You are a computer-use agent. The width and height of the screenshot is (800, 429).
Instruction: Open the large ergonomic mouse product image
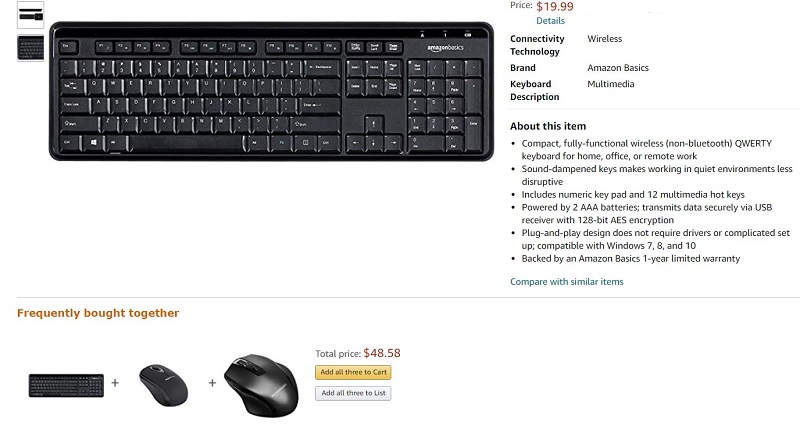[261, 386]
